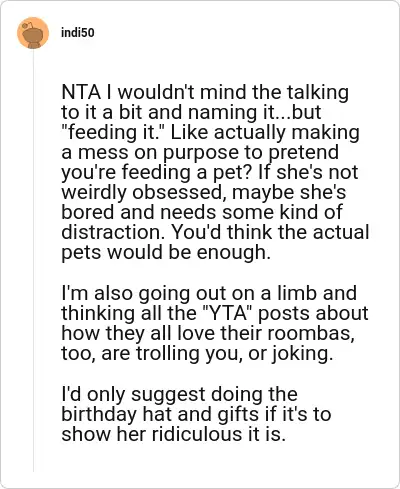Click the word distraction in the comment

[x=113, y=232]
